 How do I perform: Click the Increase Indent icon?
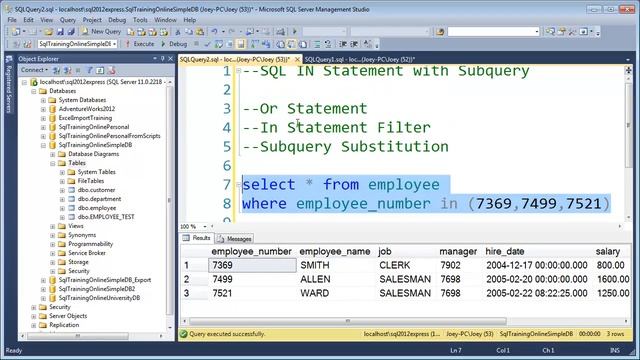coord(354,44)
